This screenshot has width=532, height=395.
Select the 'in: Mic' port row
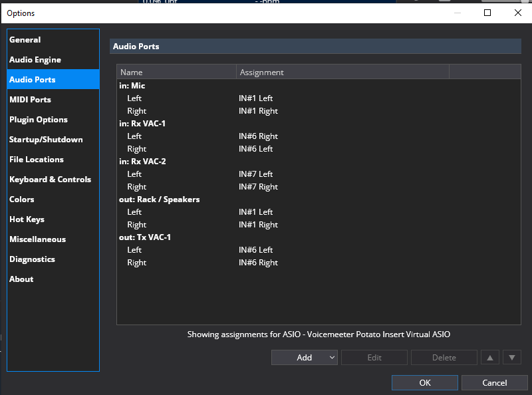tap(319, 86)
